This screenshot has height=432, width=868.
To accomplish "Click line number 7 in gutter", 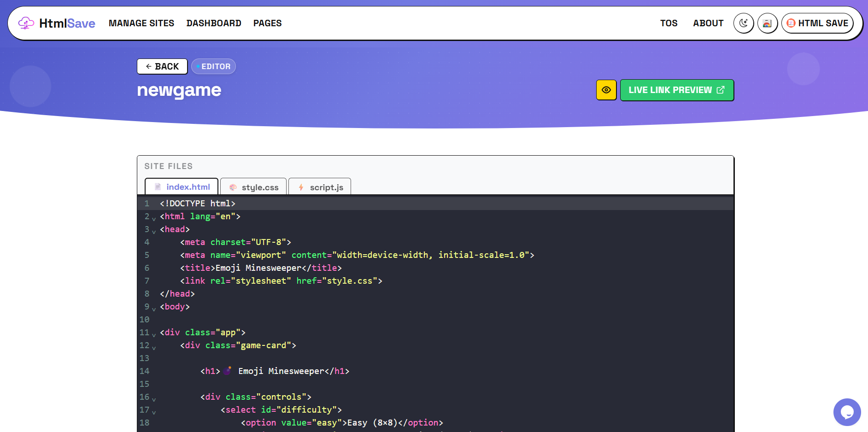I will [x=147, y=280].
